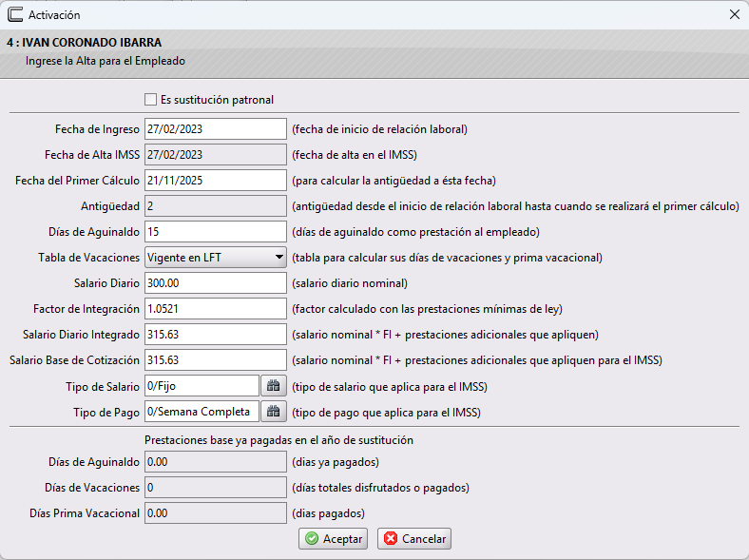749x560 pixels.
Task: Select the Tipo de Salario text field
Action: (x=202, y=386)
